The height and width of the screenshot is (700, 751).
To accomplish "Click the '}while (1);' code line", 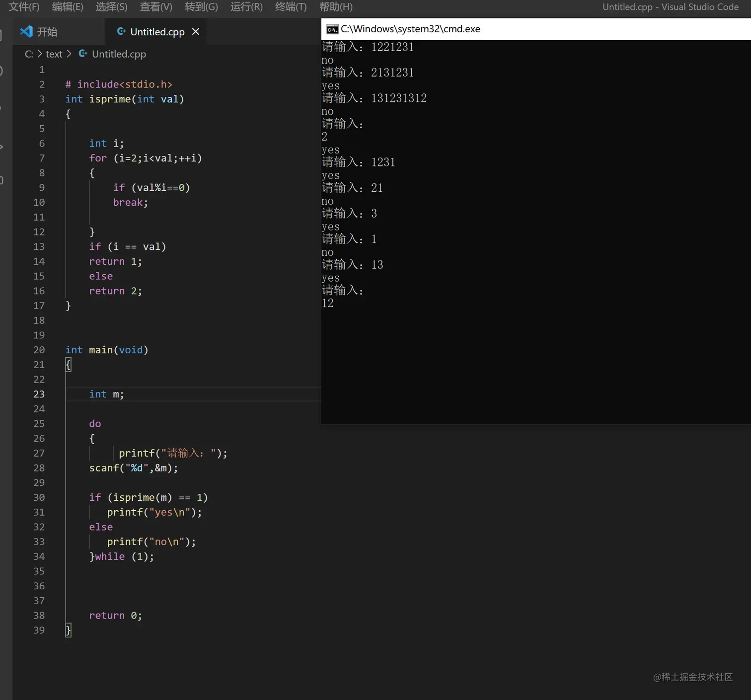I will point(122,556).
